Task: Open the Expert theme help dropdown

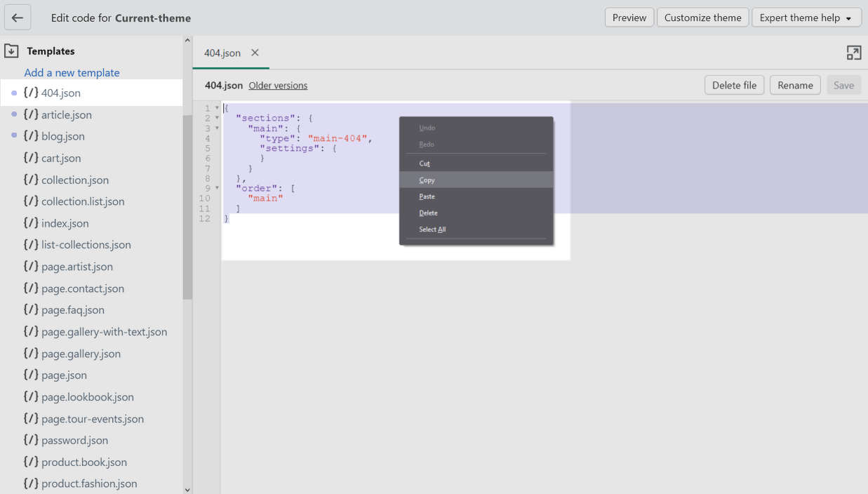Action: coord(806,18)
